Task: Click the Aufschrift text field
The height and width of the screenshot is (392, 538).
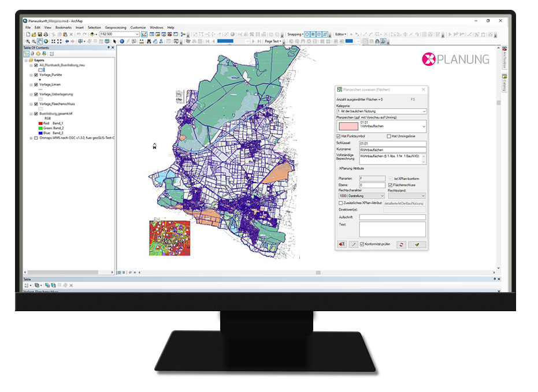Action: 392,217
